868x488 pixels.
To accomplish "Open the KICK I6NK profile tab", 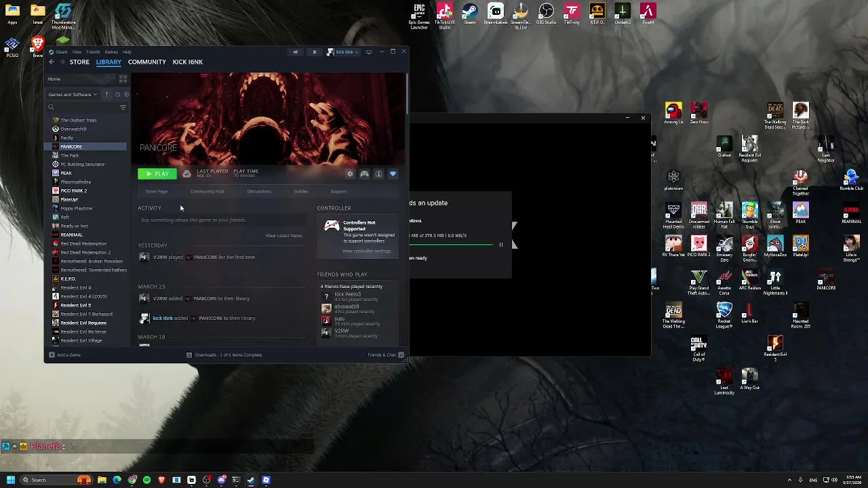I will (188, 62).
